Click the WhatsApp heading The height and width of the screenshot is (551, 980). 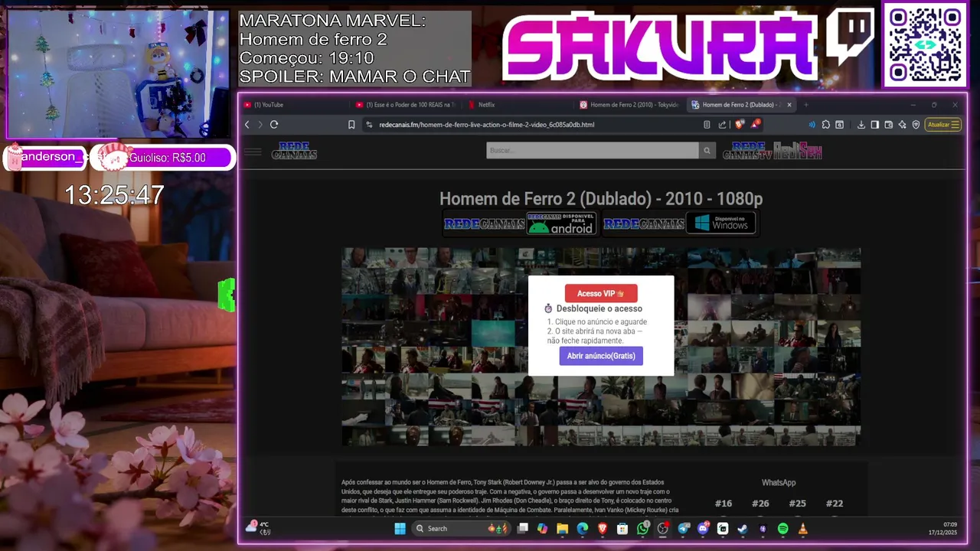[x=779, y=483]
